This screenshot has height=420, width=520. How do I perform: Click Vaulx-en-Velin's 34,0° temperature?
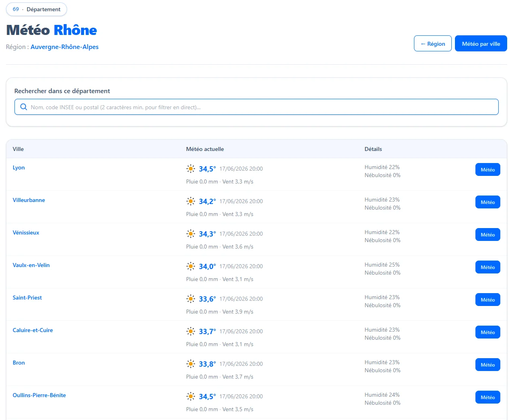click(208, 267)
